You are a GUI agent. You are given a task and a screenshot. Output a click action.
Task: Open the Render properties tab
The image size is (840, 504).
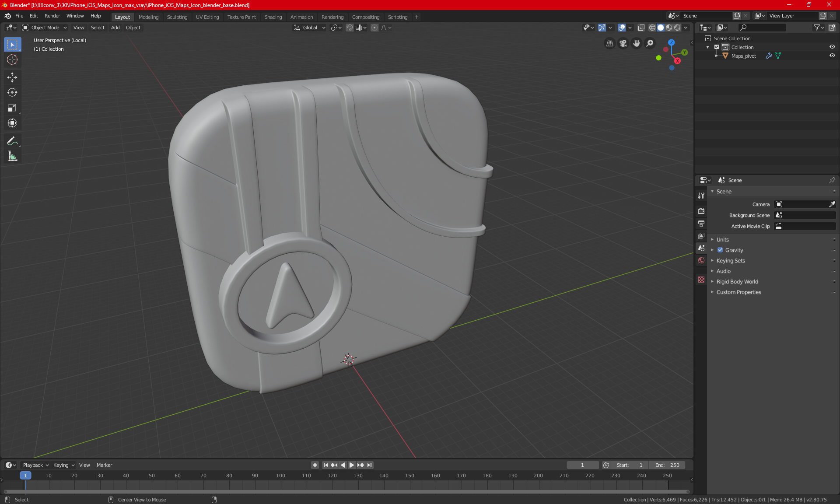[x=701, y=211]
